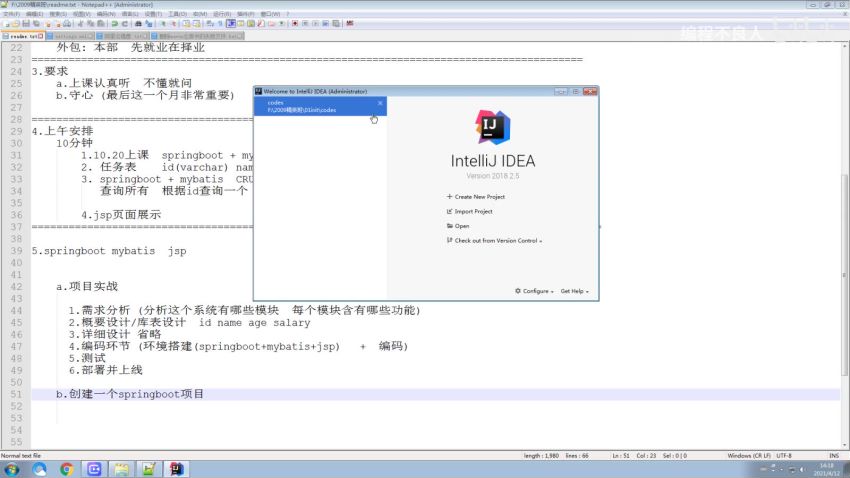Open the 搜索(S) Search menu
Viewport: 850px width, 478px height.
pos(58,14)
